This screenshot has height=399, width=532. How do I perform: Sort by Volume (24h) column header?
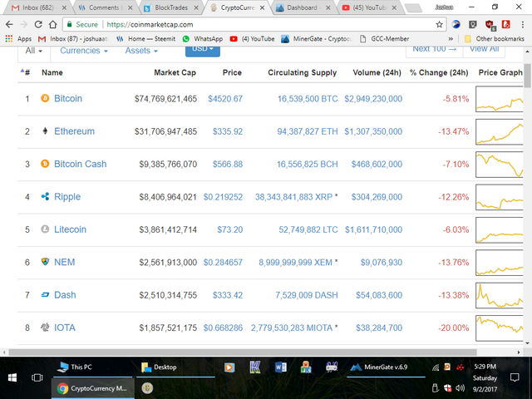[377, 72]
